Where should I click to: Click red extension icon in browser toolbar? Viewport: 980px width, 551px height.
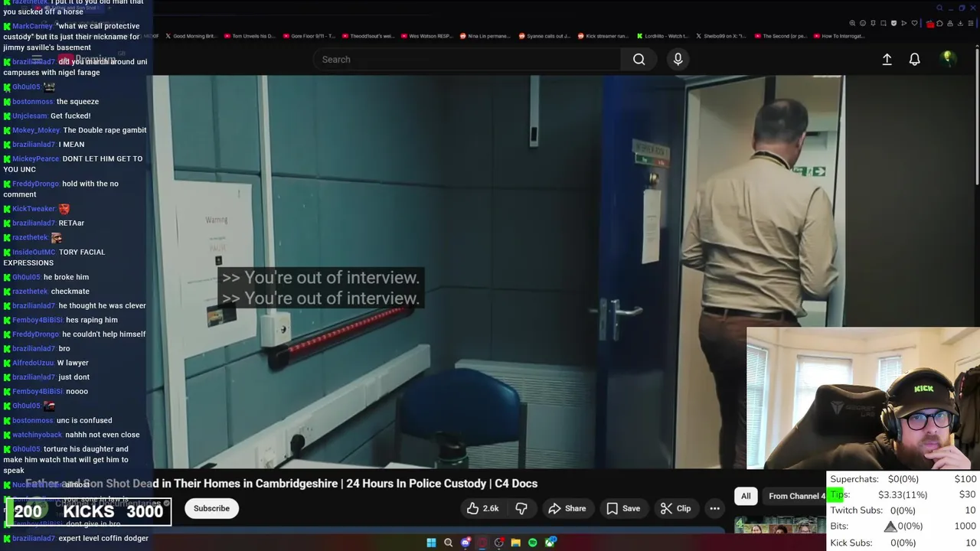point(930,24)
